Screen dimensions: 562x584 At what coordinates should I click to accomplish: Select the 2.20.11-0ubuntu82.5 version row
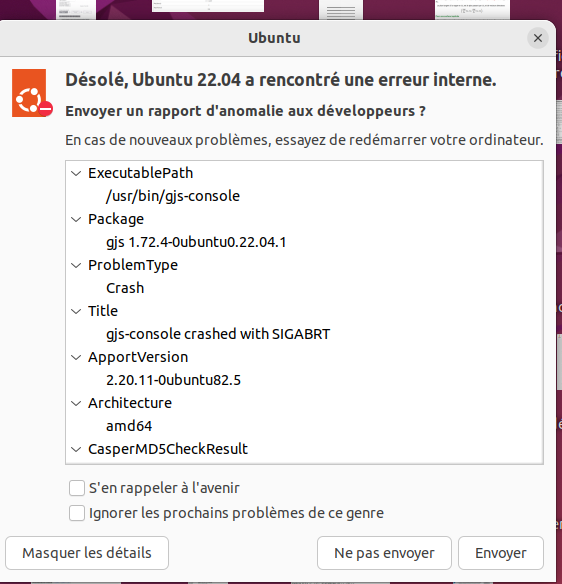[x=304, y=380]
